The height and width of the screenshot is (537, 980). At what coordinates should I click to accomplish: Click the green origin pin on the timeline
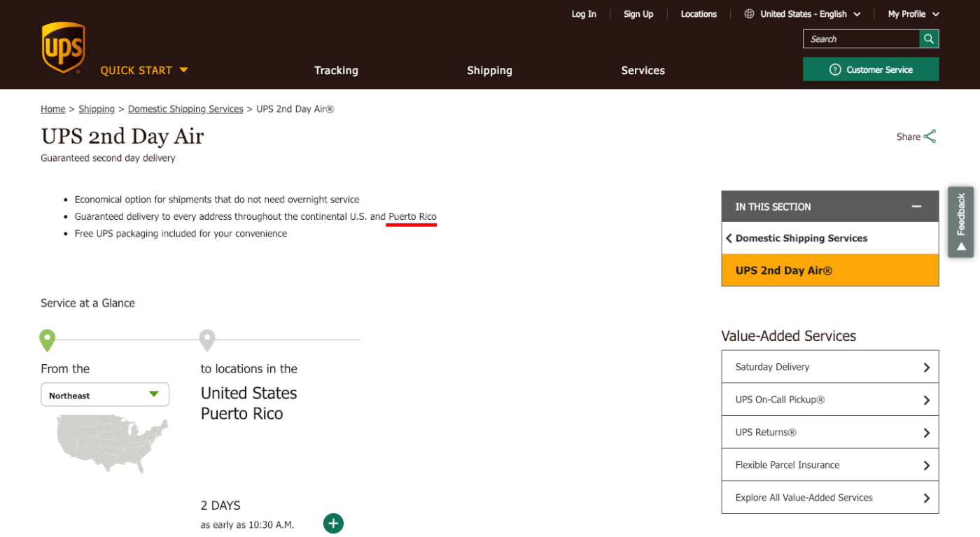click(x=47, y=339)
